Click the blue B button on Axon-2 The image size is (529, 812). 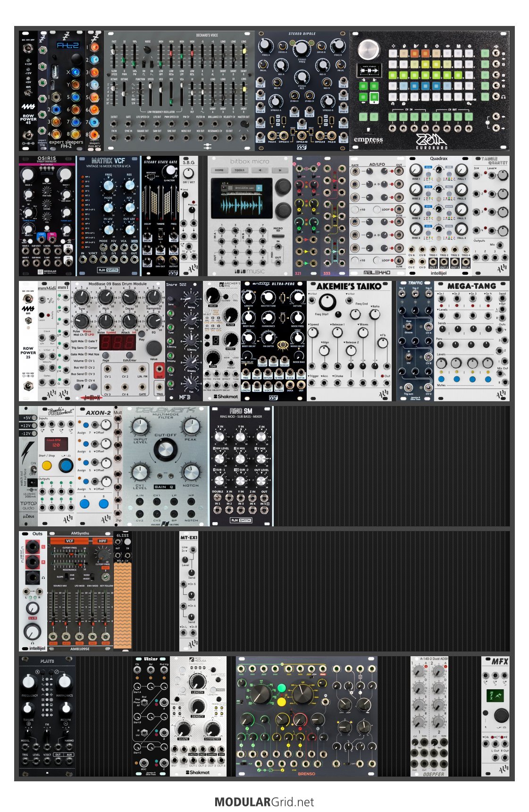pos(103,504)
